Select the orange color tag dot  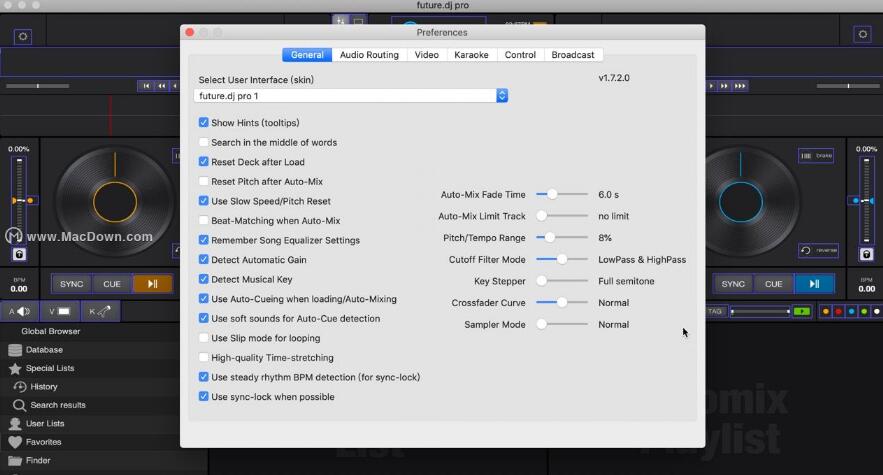(826, 312)
